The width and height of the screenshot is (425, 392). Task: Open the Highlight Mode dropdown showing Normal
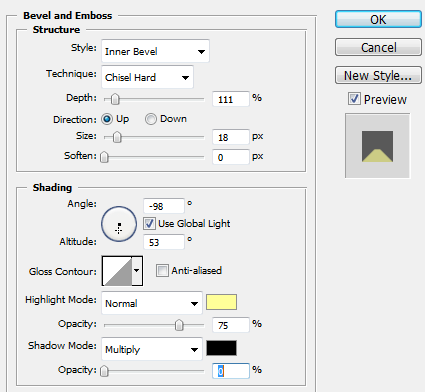point(152,303)
